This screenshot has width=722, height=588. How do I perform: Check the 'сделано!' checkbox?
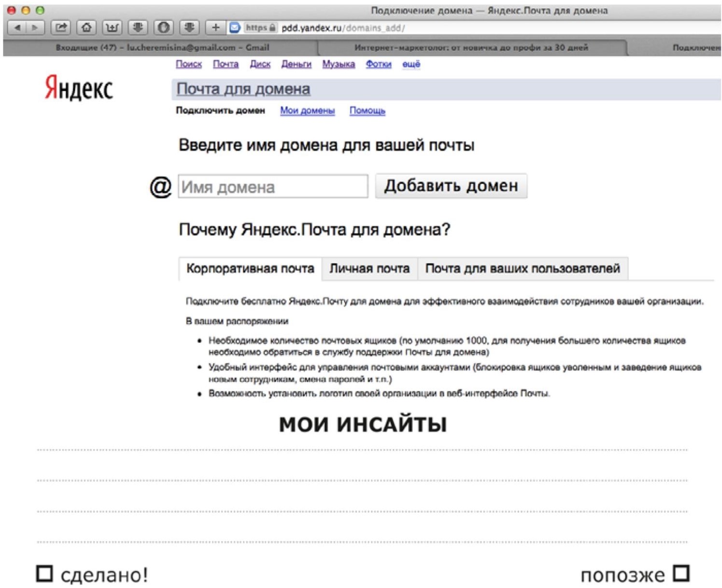pyautogui.click(x=44, y=574)
